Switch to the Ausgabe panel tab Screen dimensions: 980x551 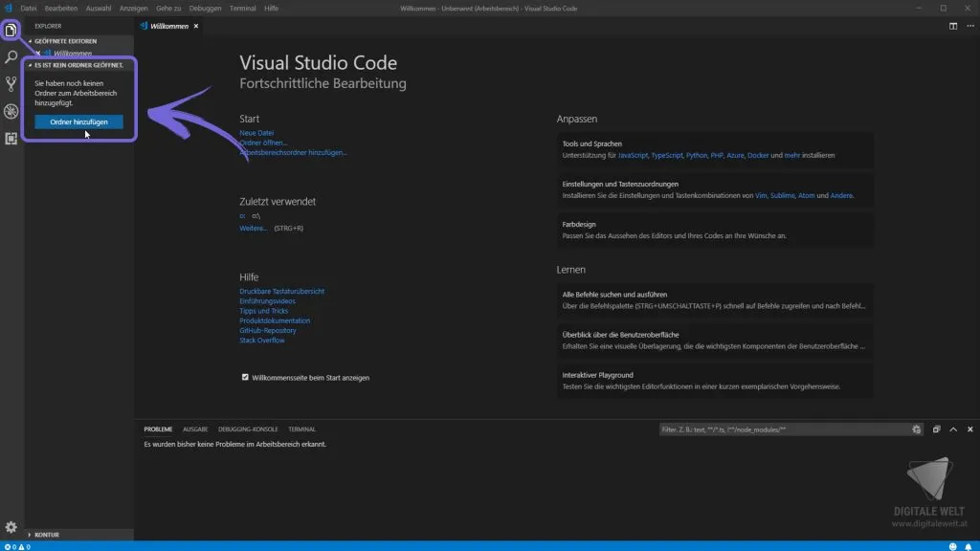click(195, 430)
